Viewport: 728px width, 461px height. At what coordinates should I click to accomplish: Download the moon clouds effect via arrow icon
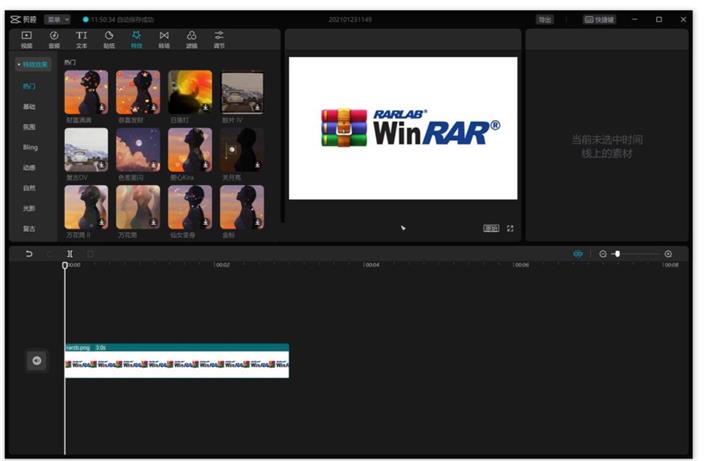153,165
